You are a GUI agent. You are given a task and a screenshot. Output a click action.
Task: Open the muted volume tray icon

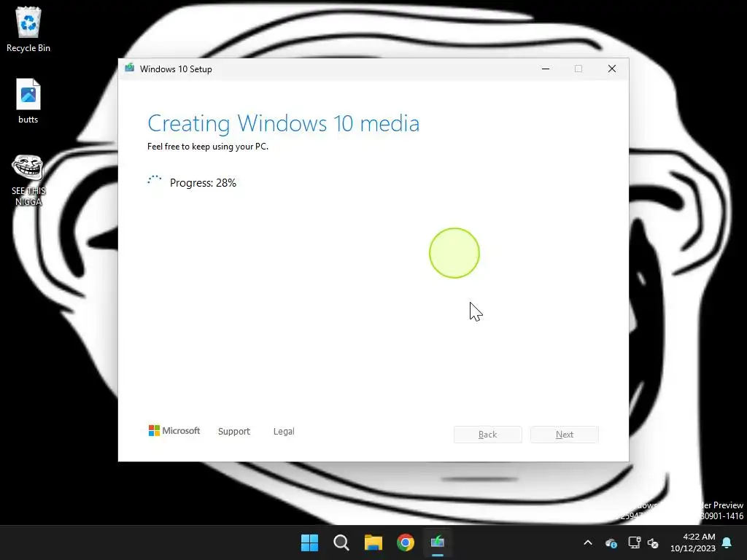[x=653, y=542]
